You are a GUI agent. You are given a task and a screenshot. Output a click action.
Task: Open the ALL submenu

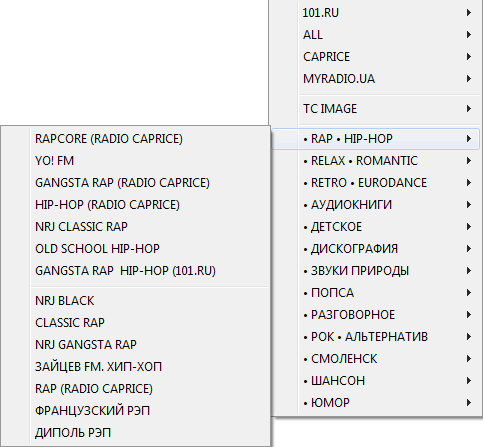tap(376, 35)
